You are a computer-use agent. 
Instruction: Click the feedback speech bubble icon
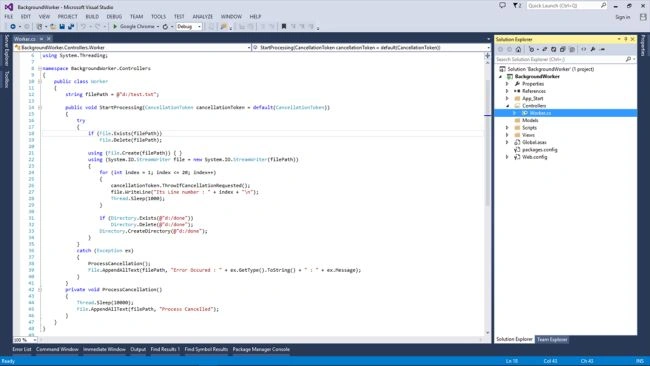tap(502, 5)
